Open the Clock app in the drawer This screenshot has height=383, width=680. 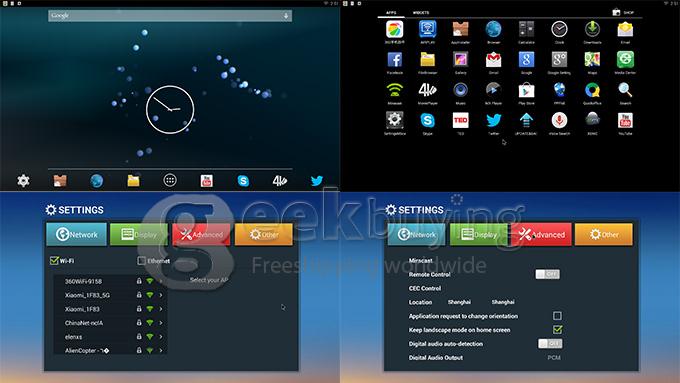559,30
